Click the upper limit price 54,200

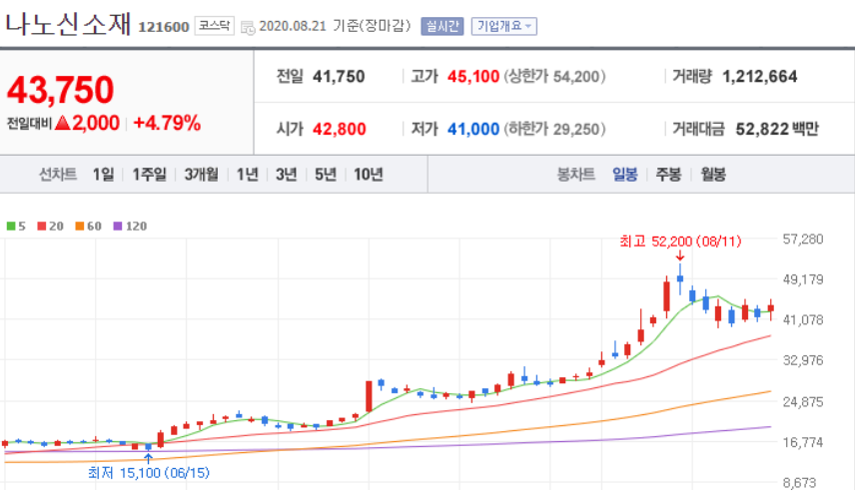575,77
